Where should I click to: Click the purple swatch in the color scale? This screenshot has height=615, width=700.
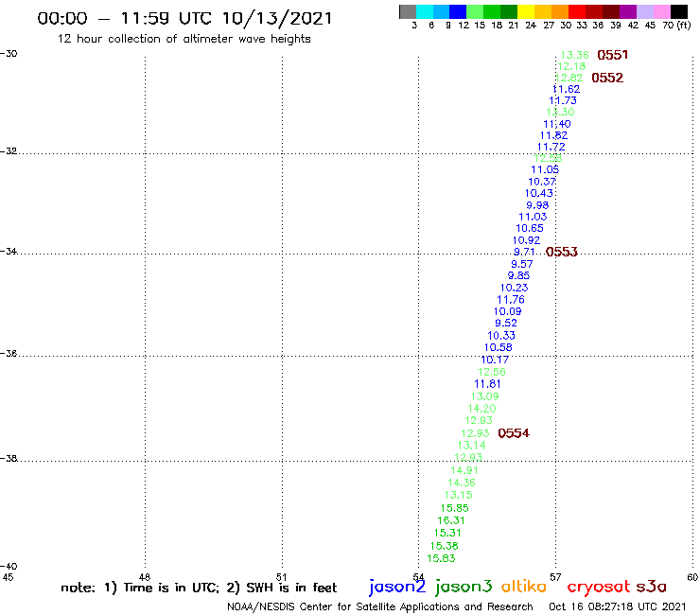[628, 11]
